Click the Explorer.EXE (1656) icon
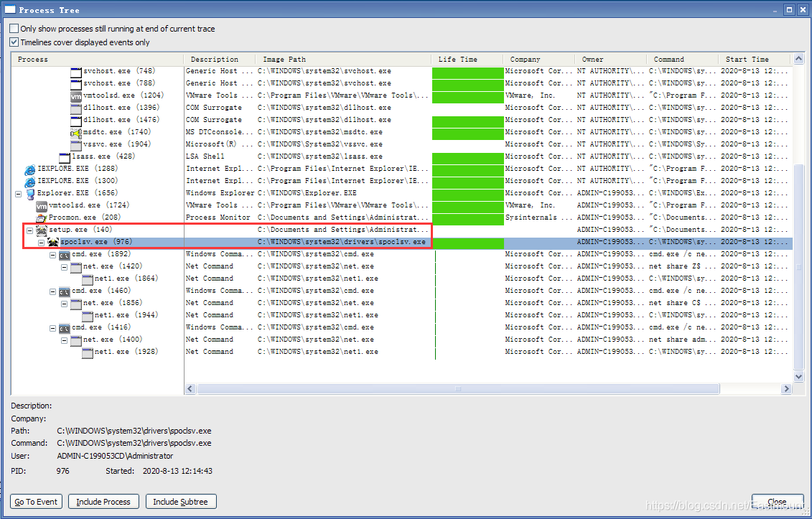 (30, 193)
